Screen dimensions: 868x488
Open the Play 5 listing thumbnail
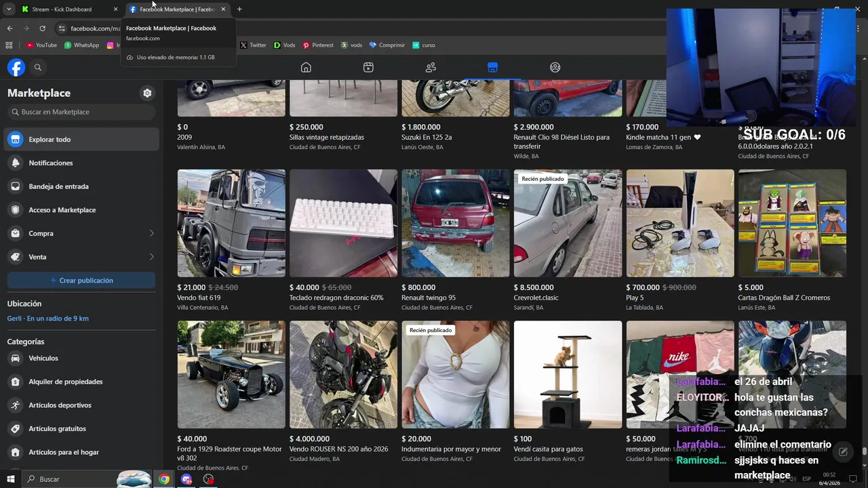[x=680, y=223]
